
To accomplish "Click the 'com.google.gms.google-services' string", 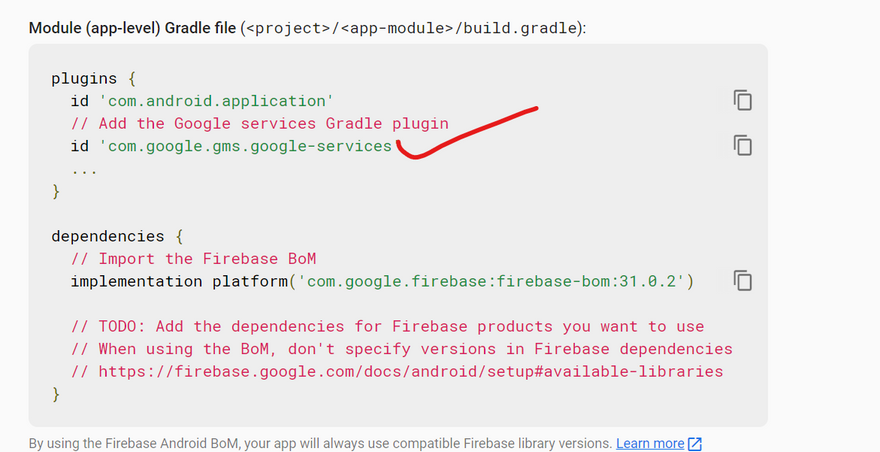I will click(x=245, y=146).
